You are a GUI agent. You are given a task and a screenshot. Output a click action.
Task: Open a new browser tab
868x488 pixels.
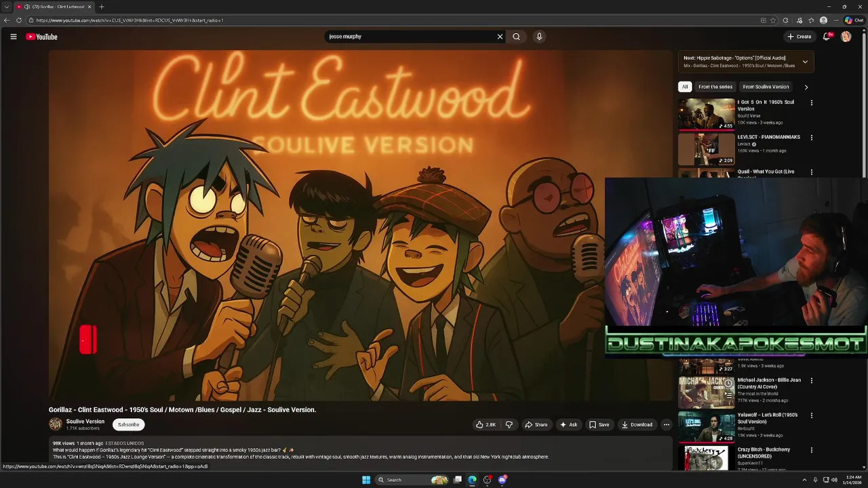(x=102, y=7)
